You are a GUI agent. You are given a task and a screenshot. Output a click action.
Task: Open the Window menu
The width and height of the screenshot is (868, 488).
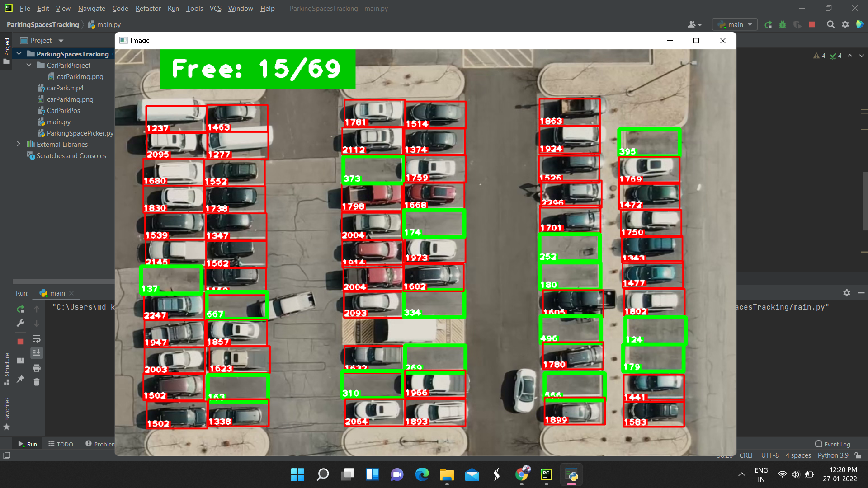click(241, 8)
